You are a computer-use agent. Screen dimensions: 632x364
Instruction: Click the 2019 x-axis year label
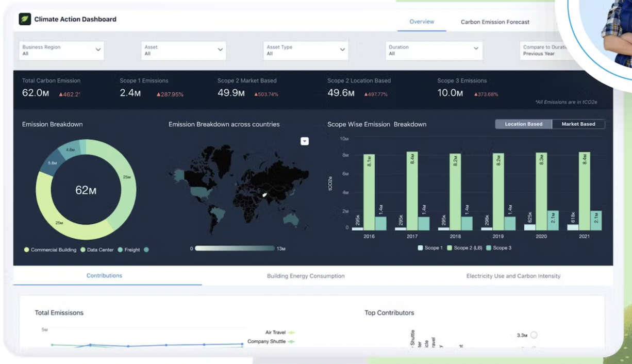click(x=498, y=236)
